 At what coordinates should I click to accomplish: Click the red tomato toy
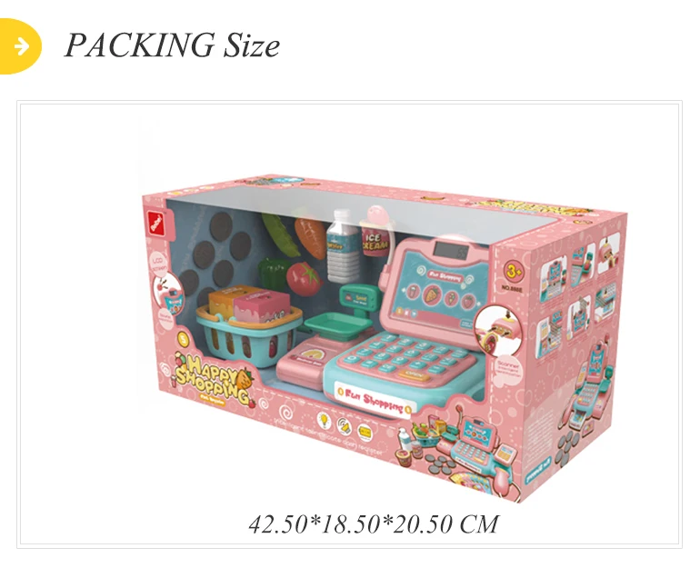(x=304, y=277)
